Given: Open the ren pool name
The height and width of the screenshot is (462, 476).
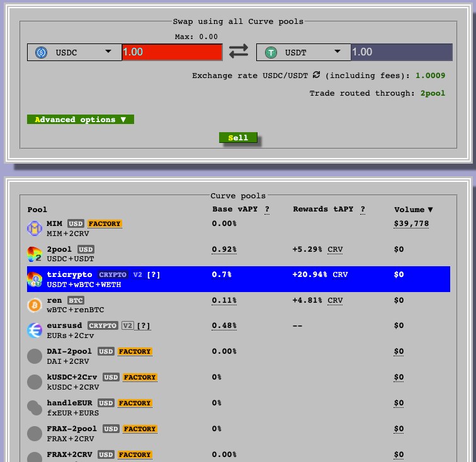Looking at the screenshot, I should click(x=54, y=300).
